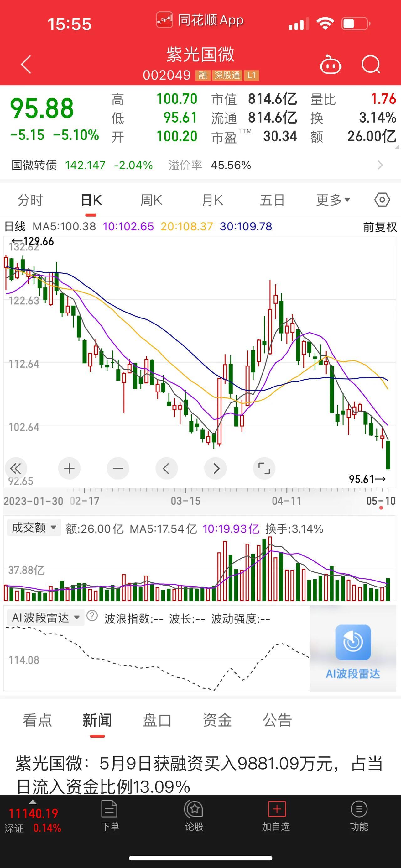Move chart right one candle
401x868 pixels.
pyautogui.click(x=216, y=468)
